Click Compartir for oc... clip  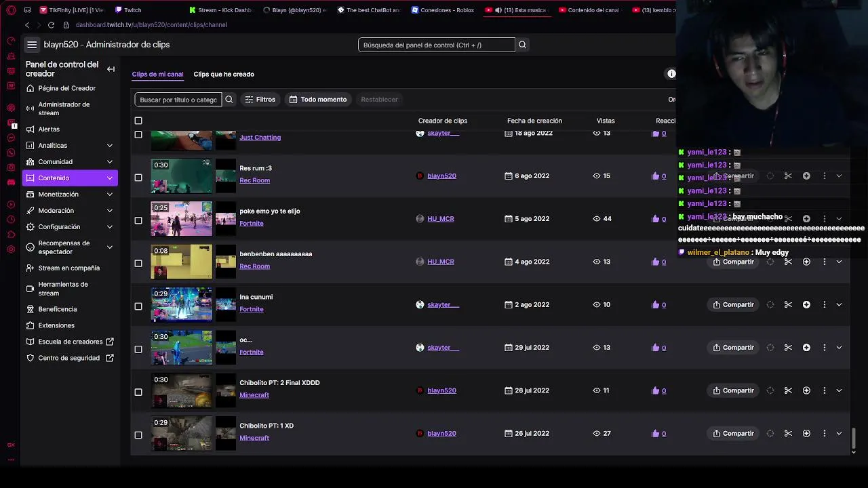pos(734,348)
